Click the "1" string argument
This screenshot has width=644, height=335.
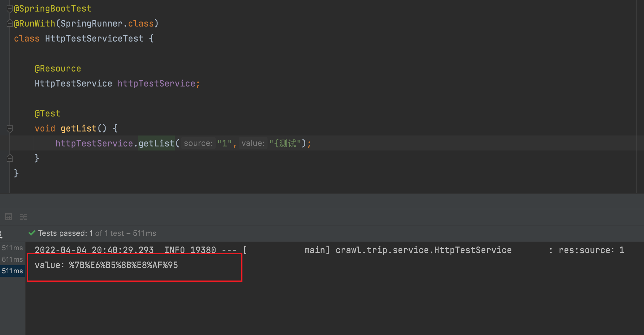pos(225,143)
